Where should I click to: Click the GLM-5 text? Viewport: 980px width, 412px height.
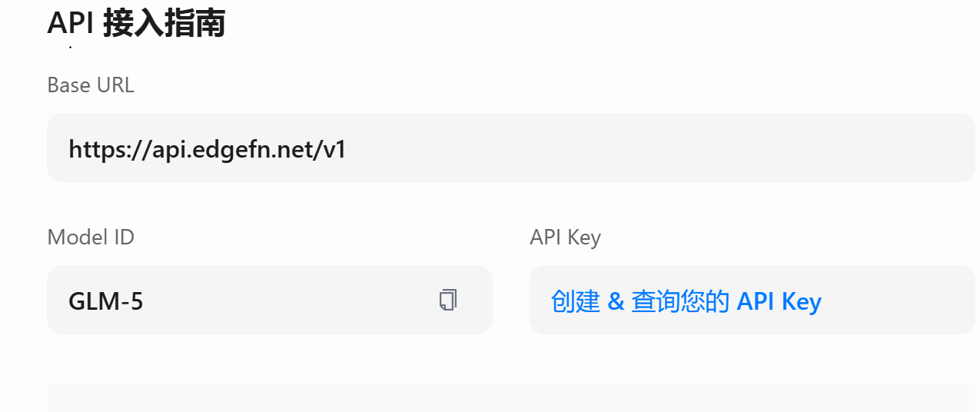click(x=106, y=301)
